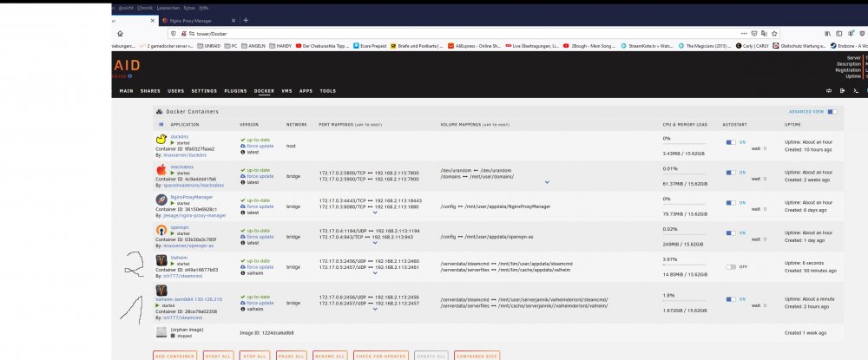
Task: Click the duckdns duck container icon
Action: [161, 139]
